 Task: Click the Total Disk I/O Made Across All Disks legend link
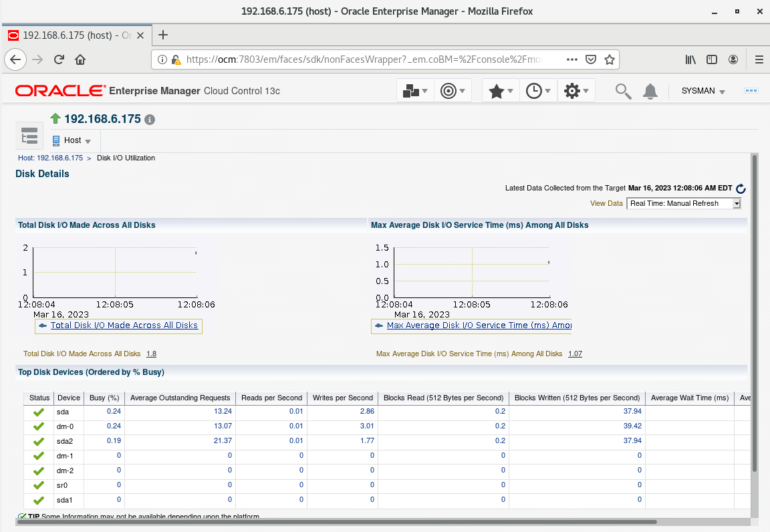(x=124, y=325)
